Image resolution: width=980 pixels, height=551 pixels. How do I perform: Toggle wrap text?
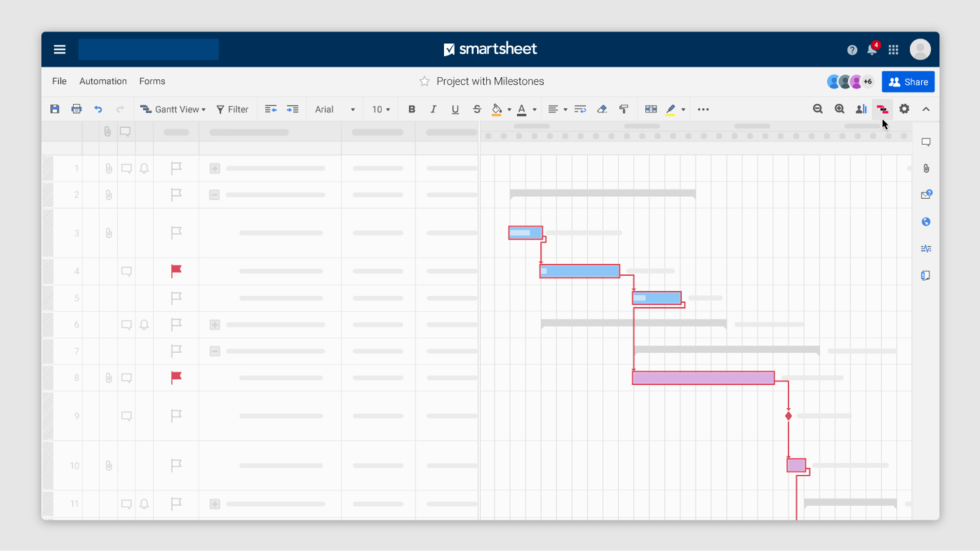coord(580,109)
